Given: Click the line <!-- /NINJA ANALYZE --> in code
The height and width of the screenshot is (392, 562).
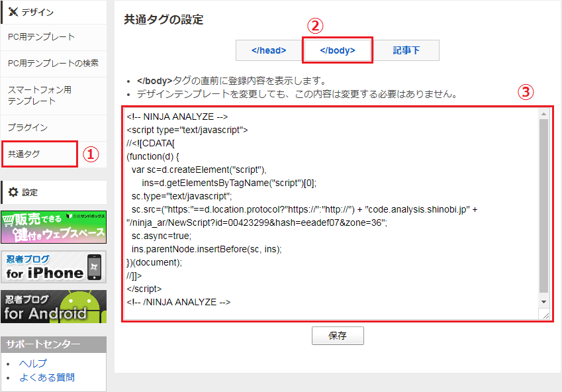Looking at the screenshot, I should [179, 302].
